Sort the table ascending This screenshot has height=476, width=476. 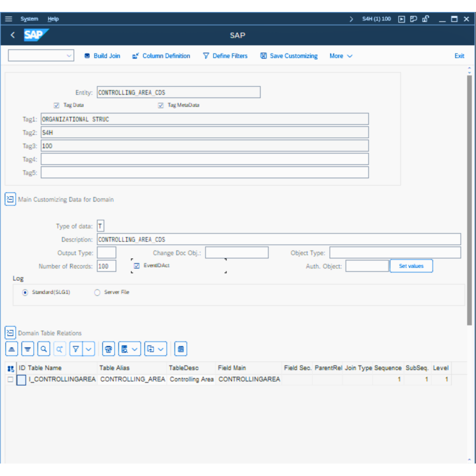tap(11, 349)
